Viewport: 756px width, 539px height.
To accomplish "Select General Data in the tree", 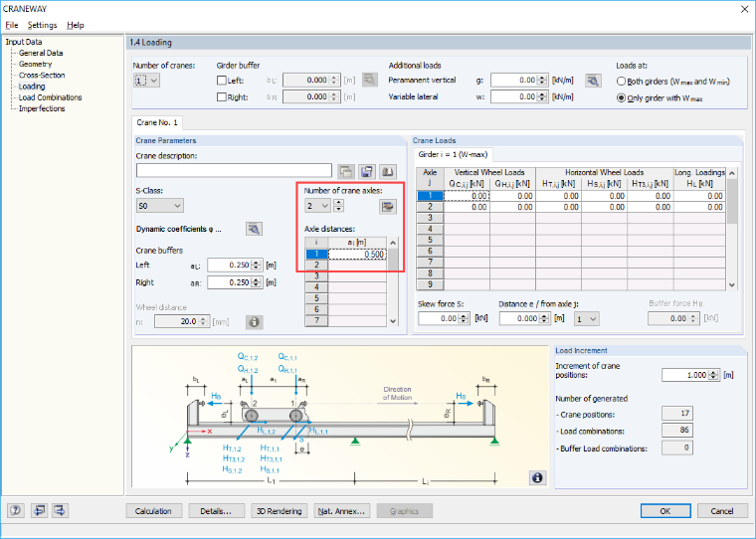I will coord(41,53).
